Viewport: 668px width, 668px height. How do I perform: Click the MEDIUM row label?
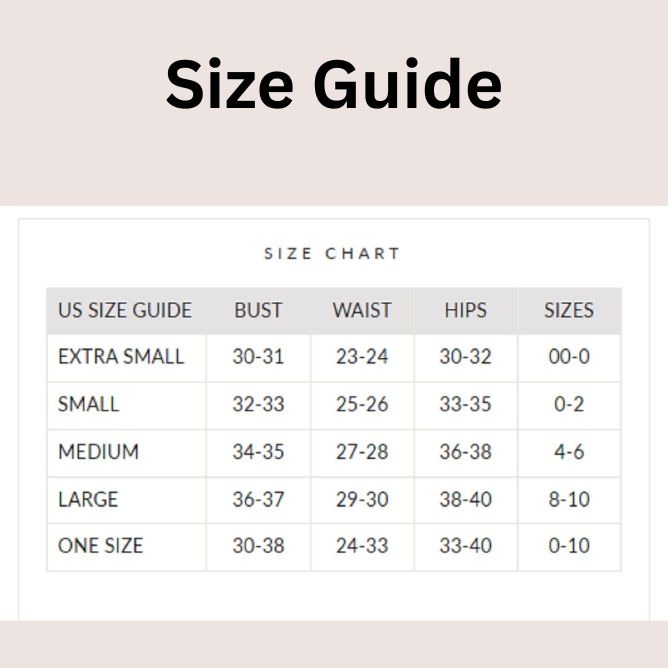(98, 451)
